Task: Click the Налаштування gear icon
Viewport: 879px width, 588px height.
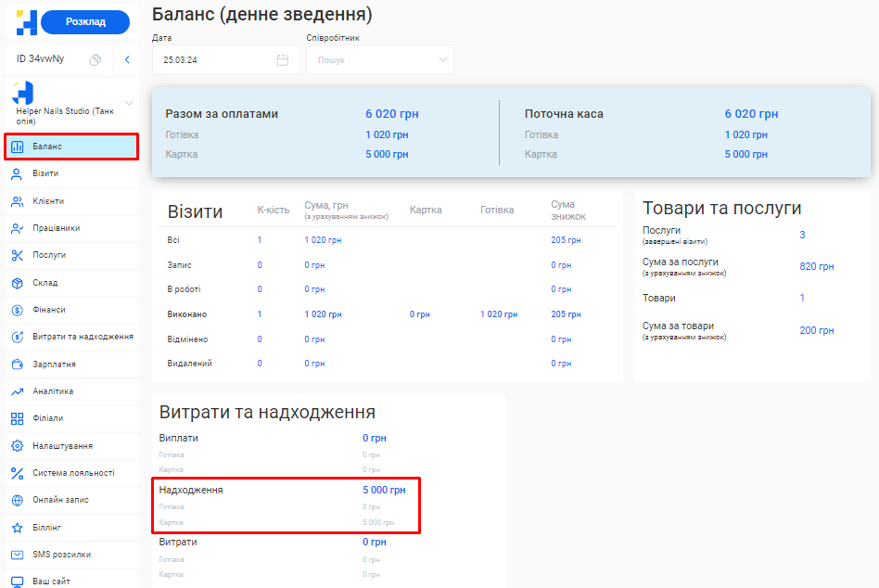Action: pyautogui.click(x=17, y=446)
